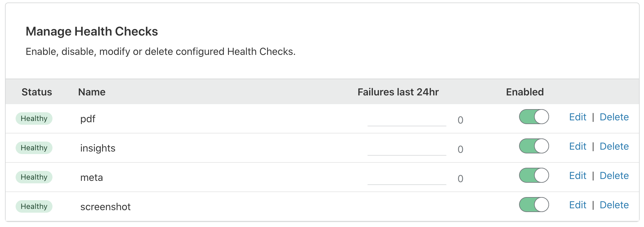This screenshot has width=644, height=227.
Task: Edit the pdf health check
Action: coord(577,117)
